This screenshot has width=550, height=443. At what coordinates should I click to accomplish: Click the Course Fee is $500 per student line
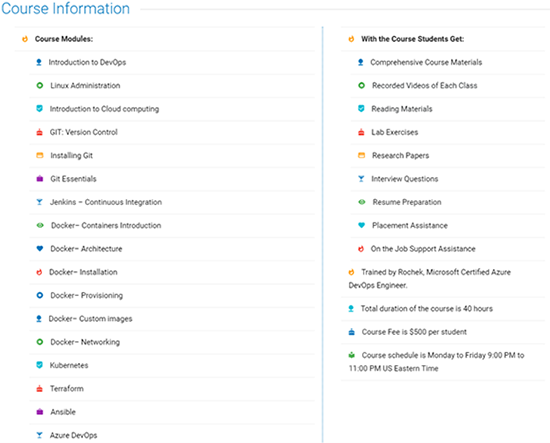point(414,332)
